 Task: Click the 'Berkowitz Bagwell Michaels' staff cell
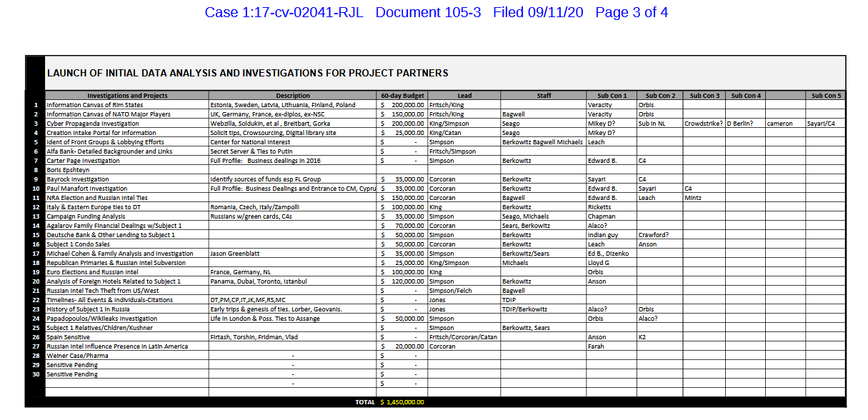point(544,142)
